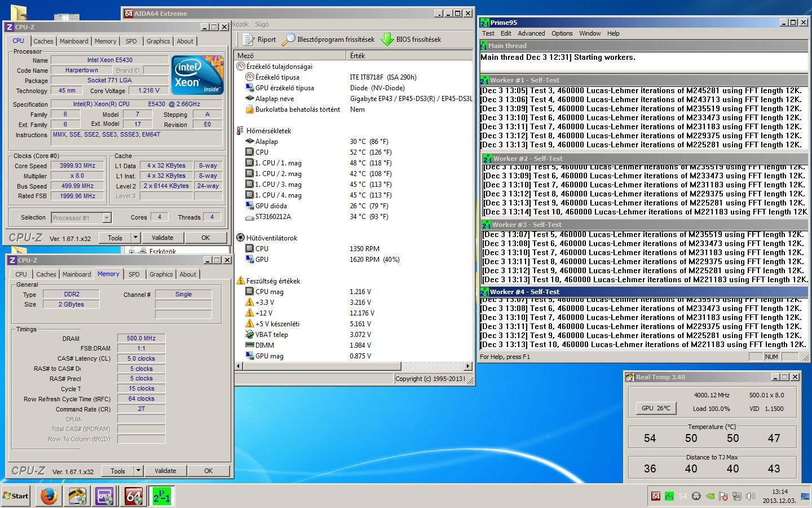Activate the AIDA64 taskbar icon
The width and height of the screenshot is (812, 508).
133,496
